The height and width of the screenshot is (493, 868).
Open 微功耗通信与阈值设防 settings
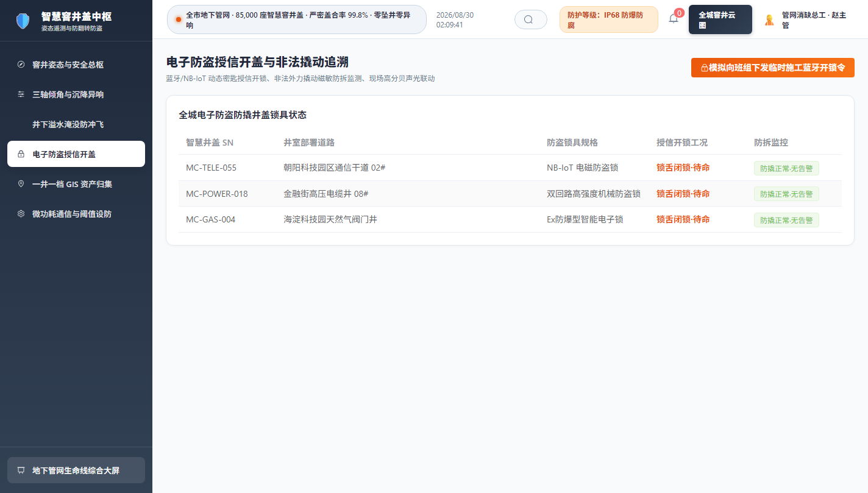[x=76, y=214]
